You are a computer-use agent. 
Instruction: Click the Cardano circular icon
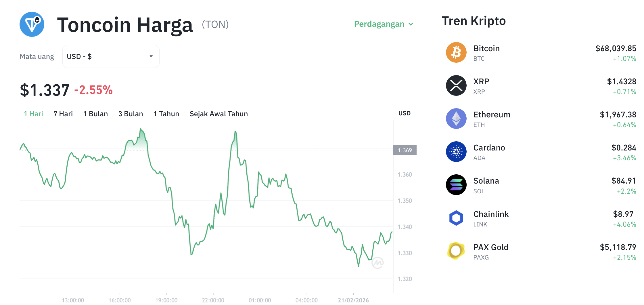456,152
